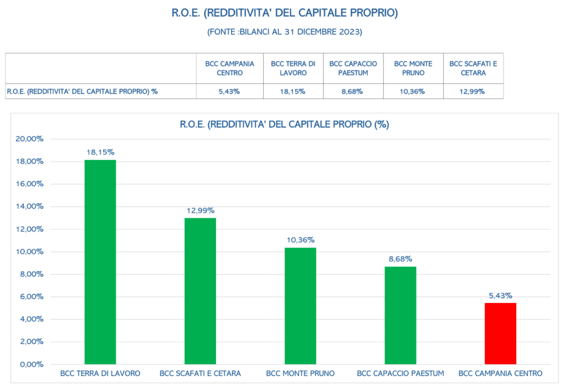Viewport: 566px width, 392px height.
Task: Select the BCC MONTE PRUNO table header
Action: [x=413, y=68]
